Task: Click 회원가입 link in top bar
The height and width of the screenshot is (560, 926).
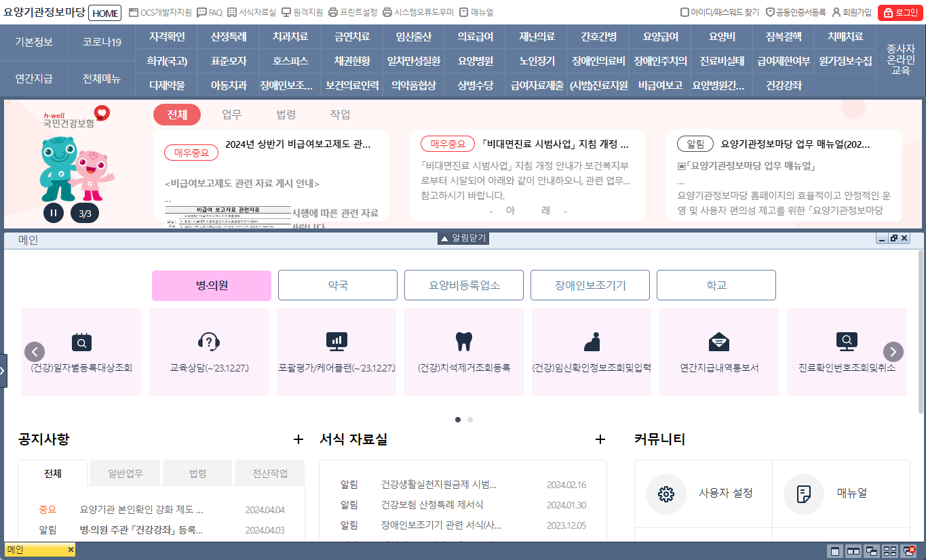Action: (852, 12)
